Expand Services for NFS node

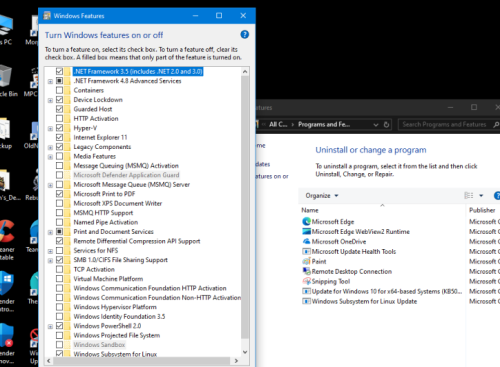click(x=50, y=251)
